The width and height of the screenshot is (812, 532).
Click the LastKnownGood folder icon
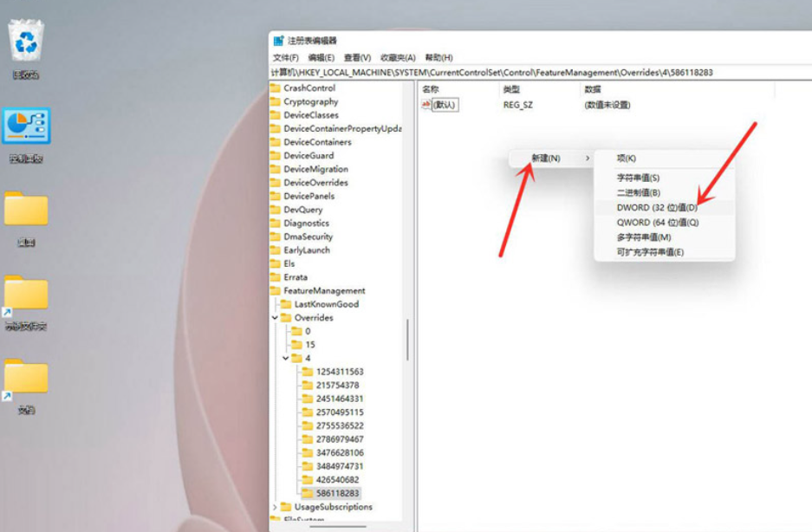pos(286,304)
